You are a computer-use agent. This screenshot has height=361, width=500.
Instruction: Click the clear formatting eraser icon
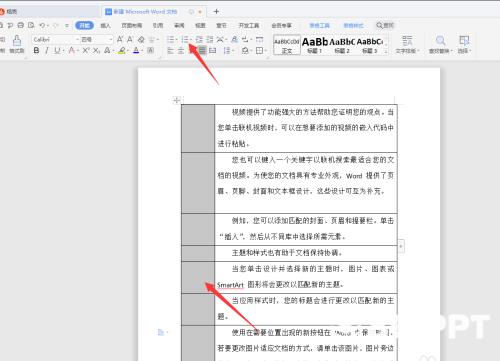point(141,40)
